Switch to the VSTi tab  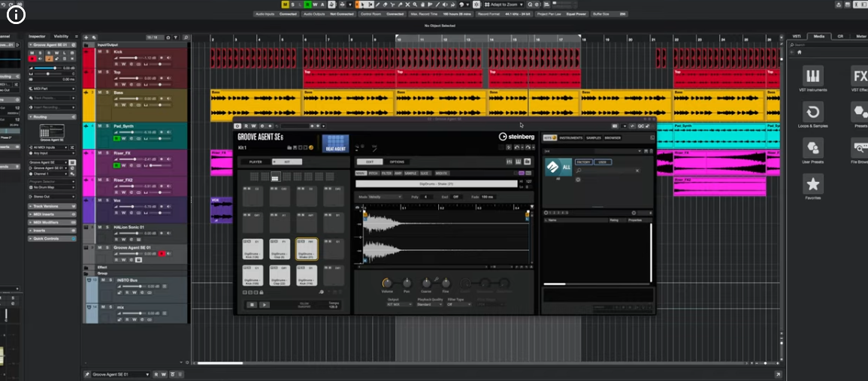797,36
